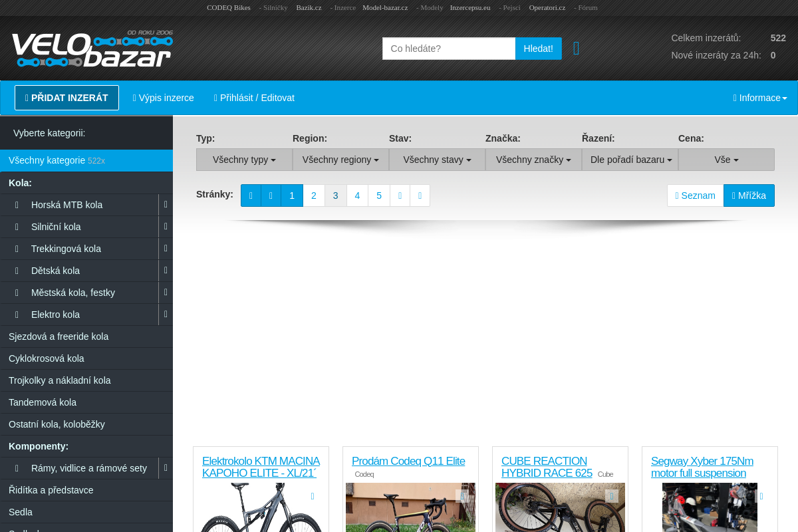798x532 pixels.
Task: Click icon before Dětská kola
Action: (17, 271)
